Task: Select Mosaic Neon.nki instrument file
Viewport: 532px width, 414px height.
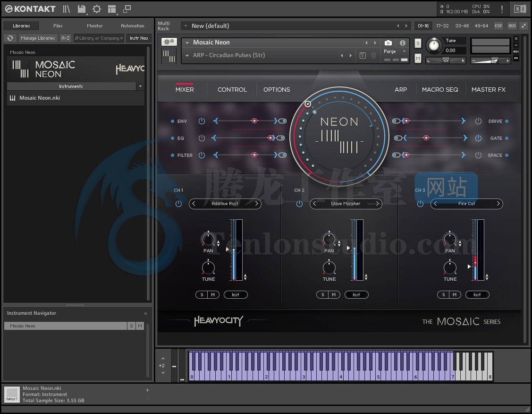Action: (76, 98)
